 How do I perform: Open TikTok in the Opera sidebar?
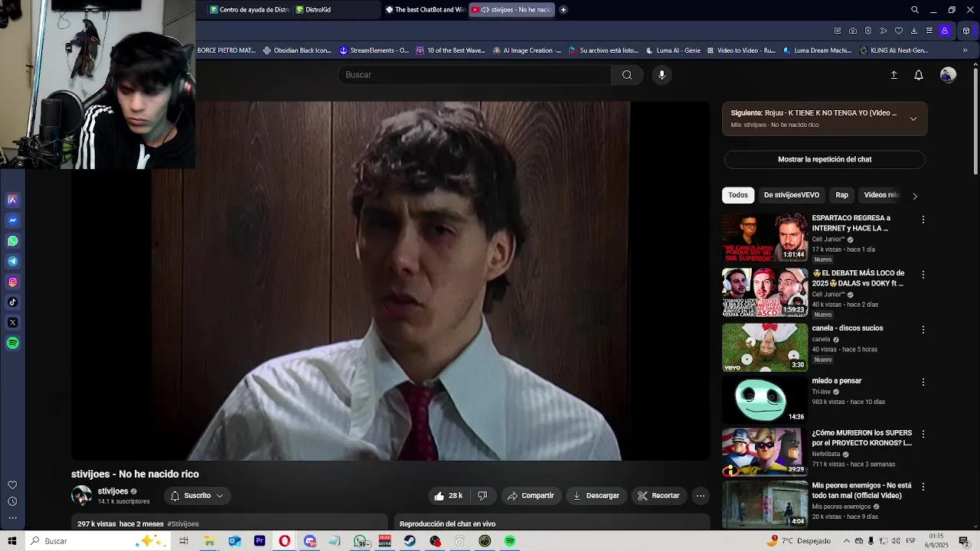12,302
